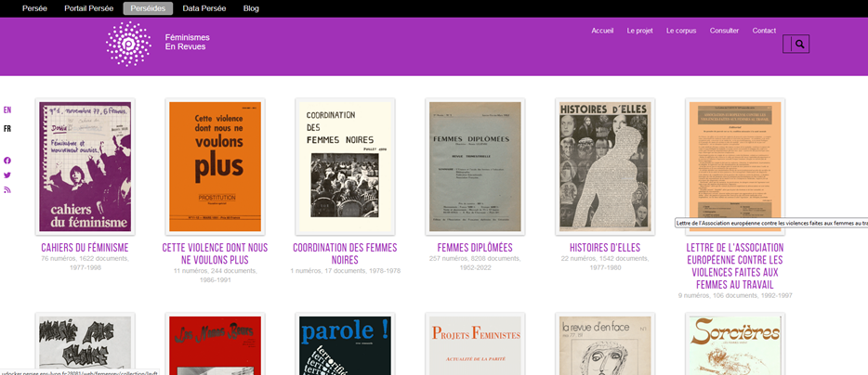Click the orange Cette violence cover thumbnail
Image resolution: width=868 pixels, height=375 pixels.
click(215, 167)
